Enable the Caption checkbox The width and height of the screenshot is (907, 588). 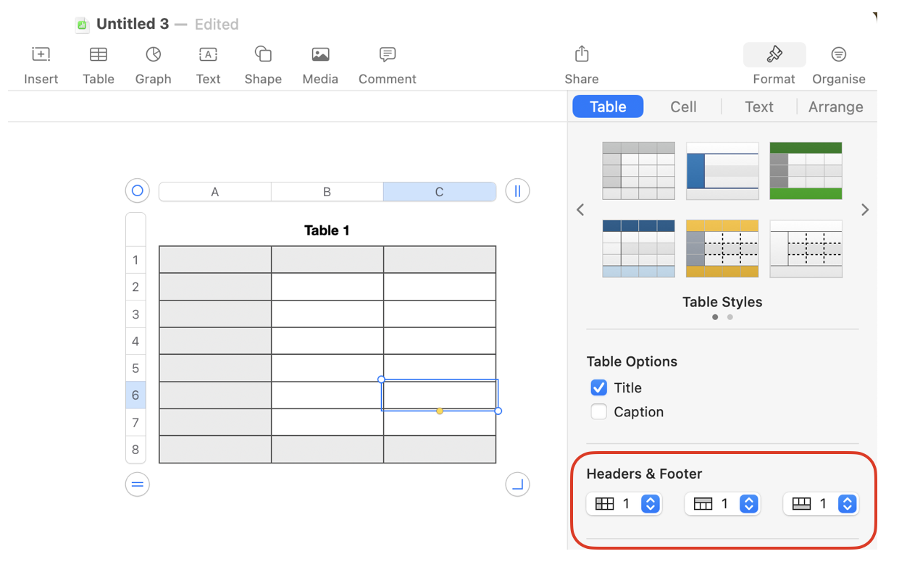pos(599,412)
